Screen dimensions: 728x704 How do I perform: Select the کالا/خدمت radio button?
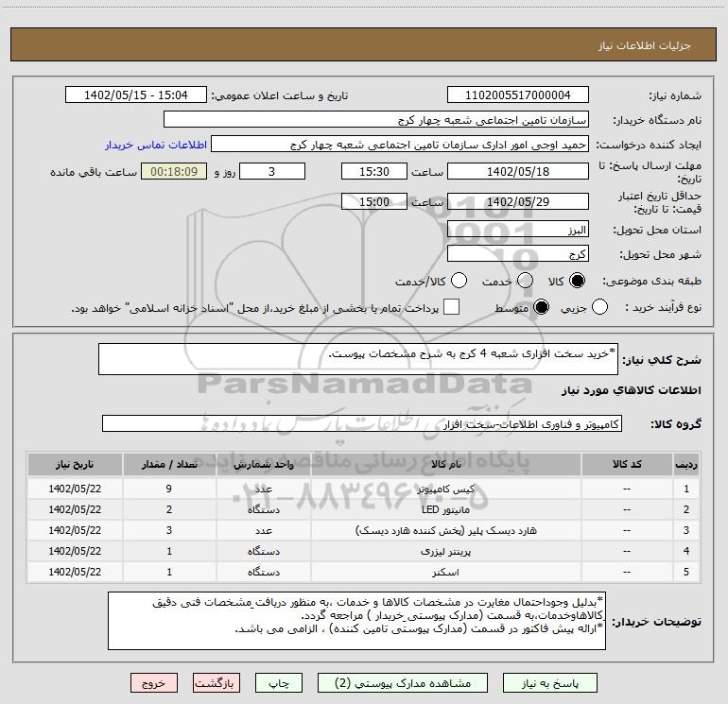click(459, 281)
